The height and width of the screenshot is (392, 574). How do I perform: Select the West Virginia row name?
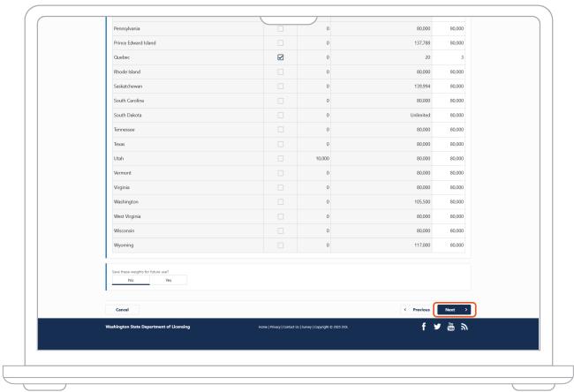[x=127, y=216]
